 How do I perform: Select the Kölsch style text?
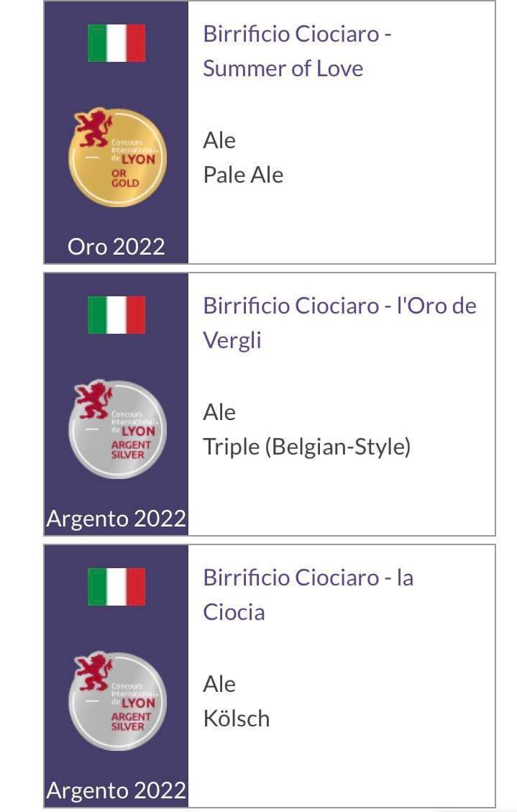237,719
